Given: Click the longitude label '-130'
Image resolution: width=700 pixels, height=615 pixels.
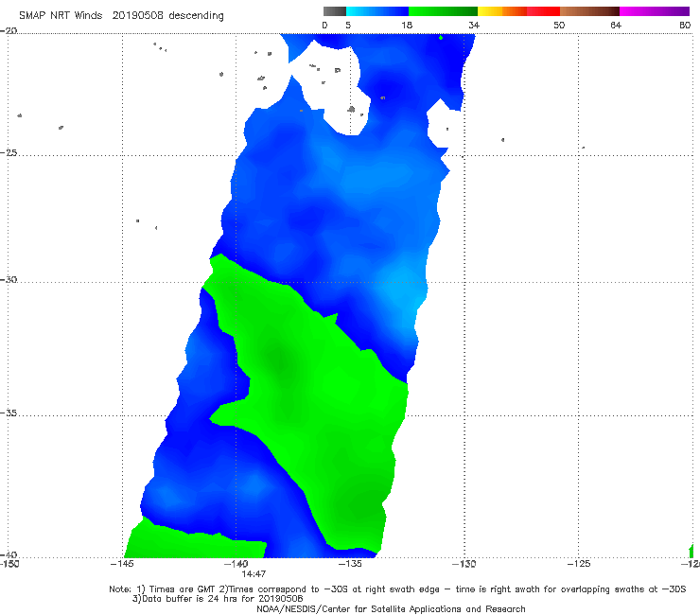Looking at the screenshot, I should pos(464,564).
